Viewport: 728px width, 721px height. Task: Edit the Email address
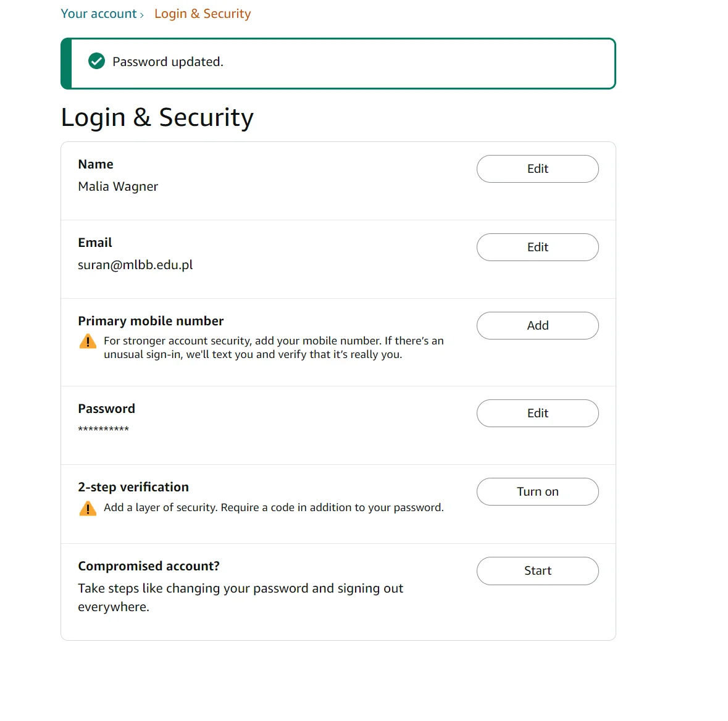click(537, 248)
